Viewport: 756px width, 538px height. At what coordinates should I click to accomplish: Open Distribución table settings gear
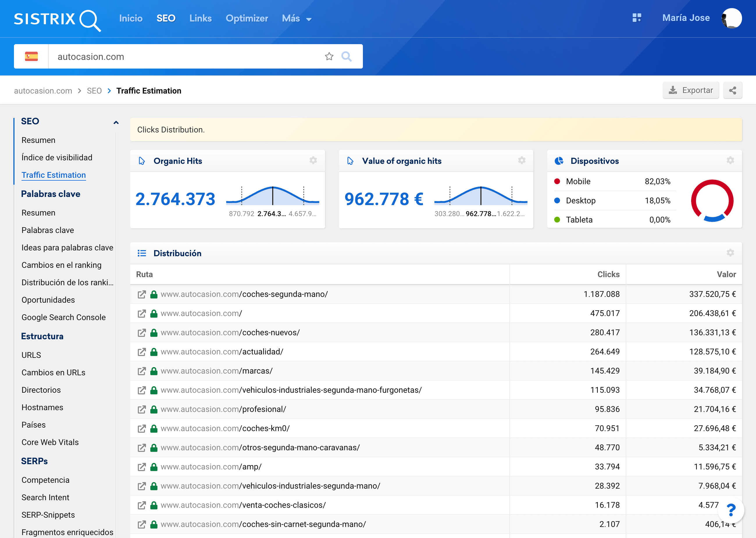(730, 253)
